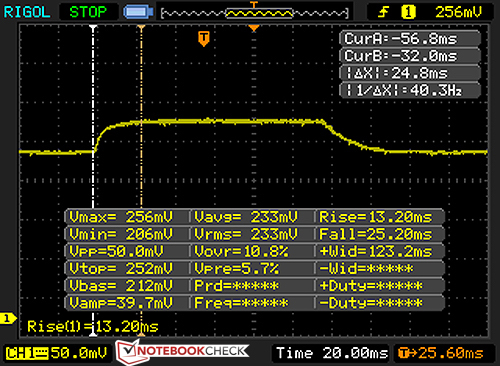
Task: Click the 25.60ms trigger offset value
Action: 451,353
